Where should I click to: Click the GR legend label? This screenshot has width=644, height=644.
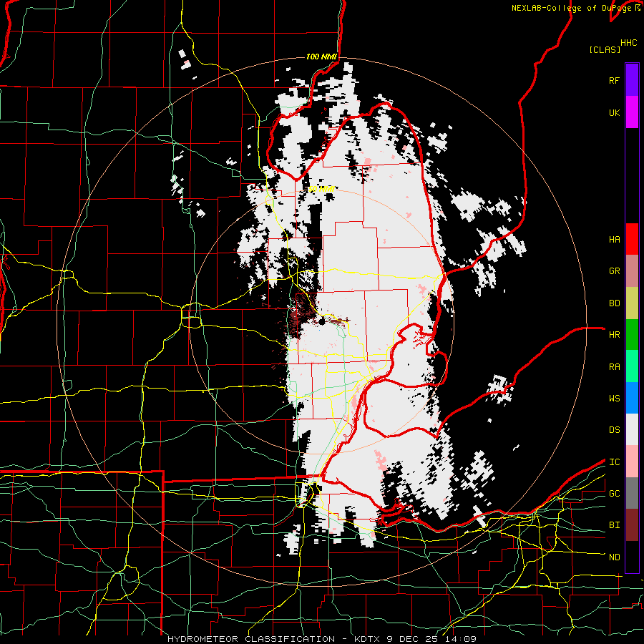click(615, 271)
